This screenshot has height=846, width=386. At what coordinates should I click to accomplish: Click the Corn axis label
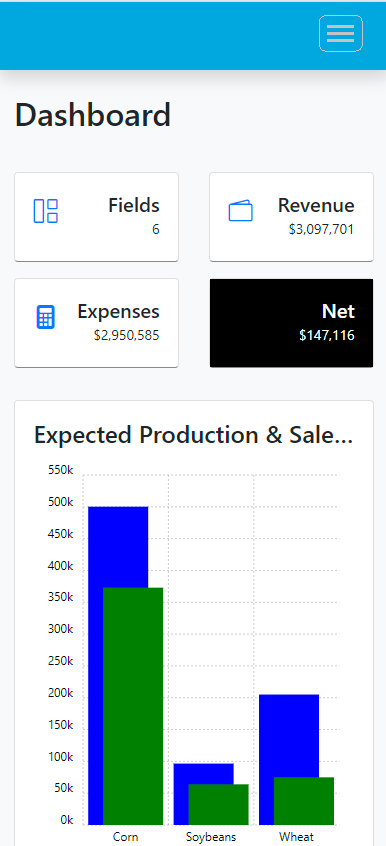(125, 837)
